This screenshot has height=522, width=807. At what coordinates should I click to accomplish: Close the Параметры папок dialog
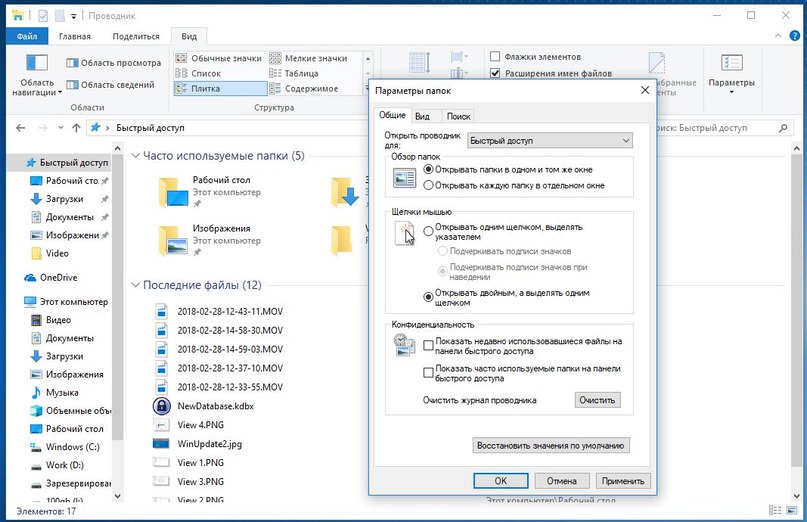[x=645, y=91]
